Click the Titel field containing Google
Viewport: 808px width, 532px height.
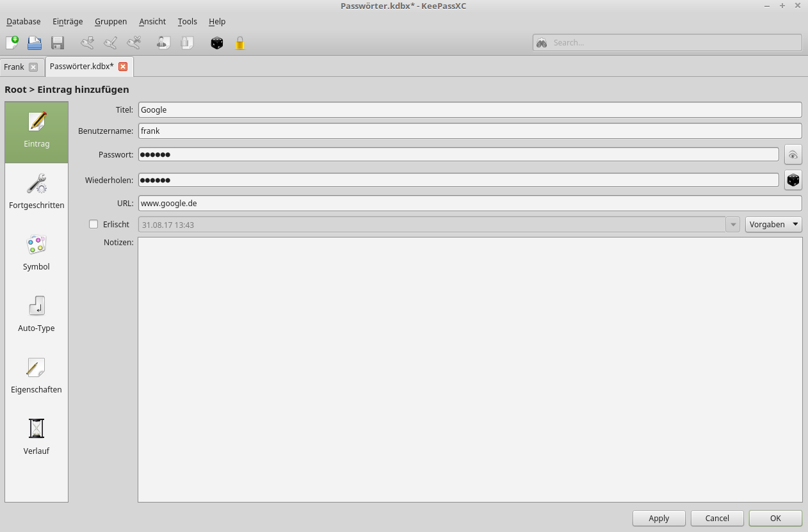click(470, 110)
